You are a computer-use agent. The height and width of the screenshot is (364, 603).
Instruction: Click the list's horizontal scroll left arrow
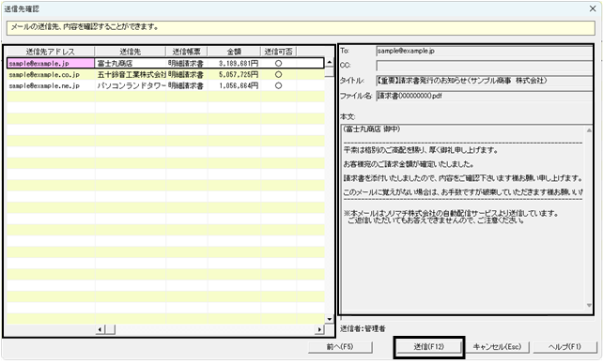[x=100, y=329]
